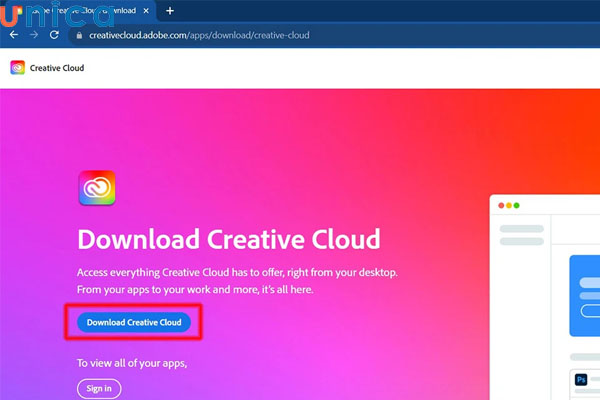Click the Sign in button

99,388
